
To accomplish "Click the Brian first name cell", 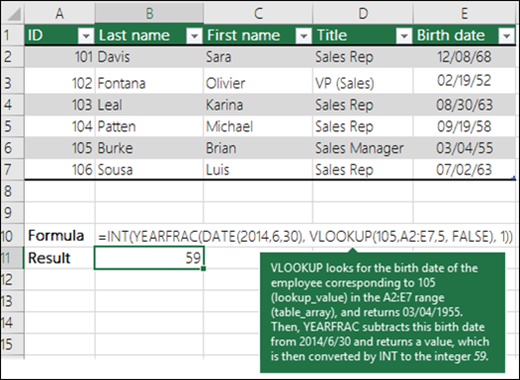I will (x=258, y=148).
